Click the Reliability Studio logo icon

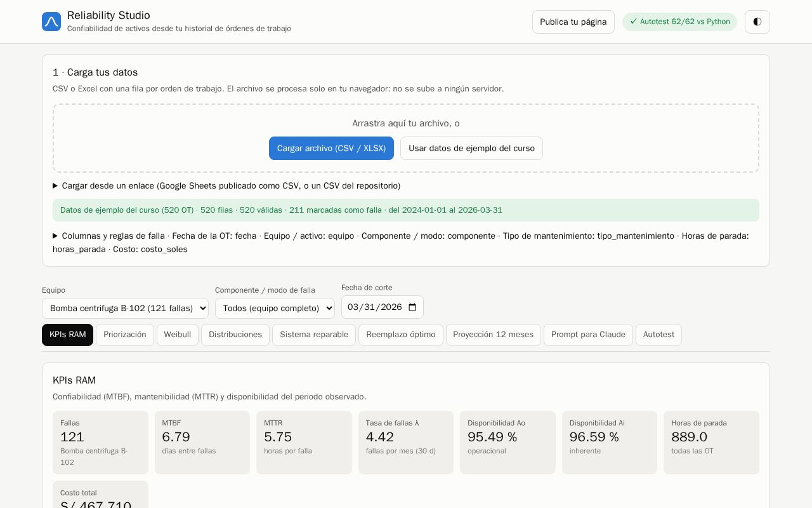[51, 22]
